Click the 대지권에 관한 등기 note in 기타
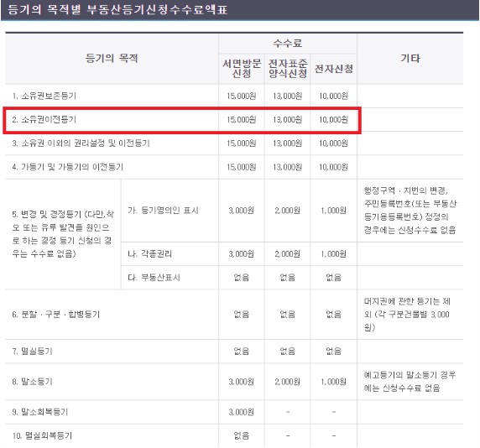The width and height of the screenshot is (480, 448). pos(407,315)
